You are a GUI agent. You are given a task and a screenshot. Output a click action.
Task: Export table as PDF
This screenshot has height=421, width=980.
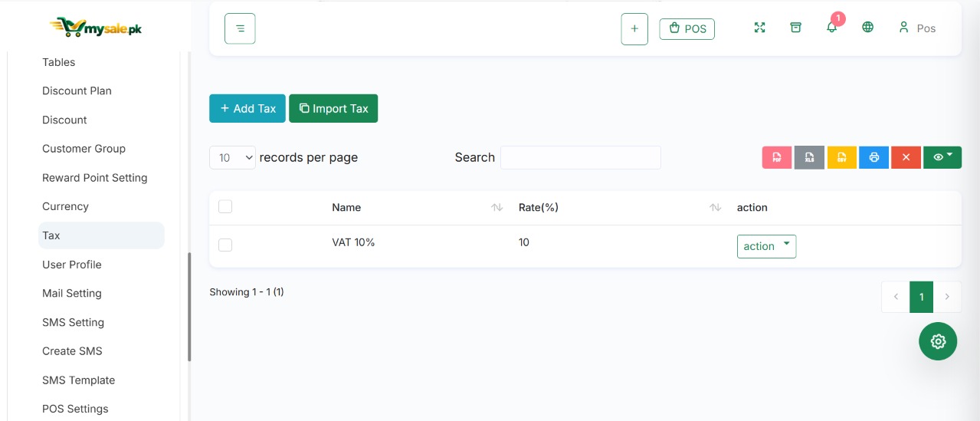tap(777, 157)
